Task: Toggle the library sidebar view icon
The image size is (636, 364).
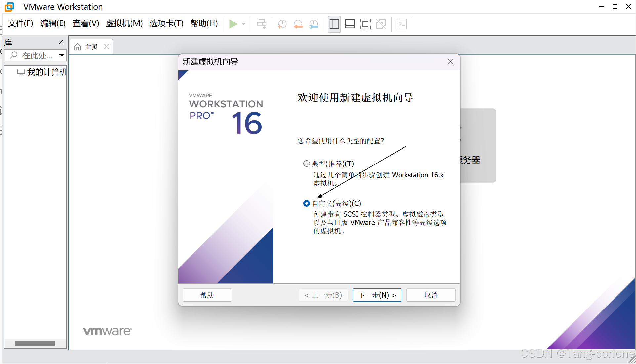Action: tap(334, 24)
